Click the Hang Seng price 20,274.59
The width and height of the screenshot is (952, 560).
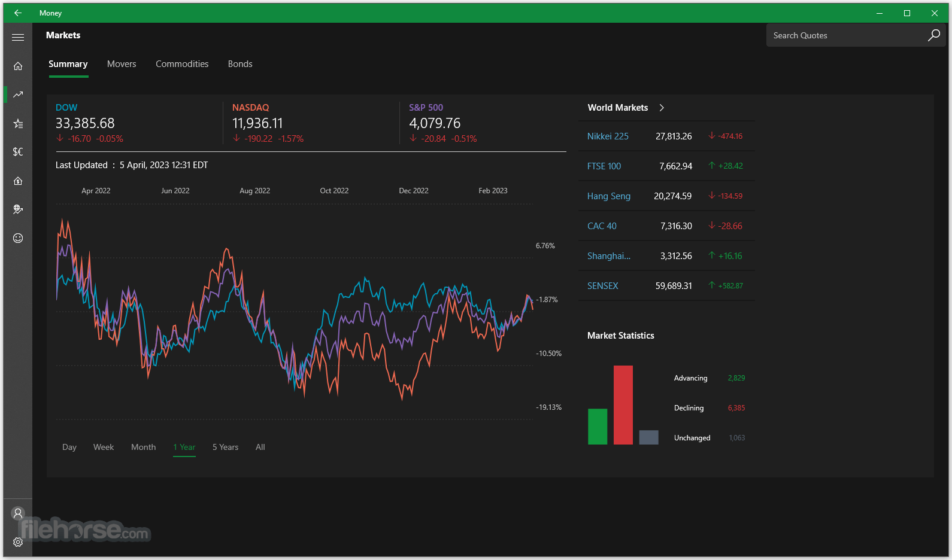click(673, 196)
